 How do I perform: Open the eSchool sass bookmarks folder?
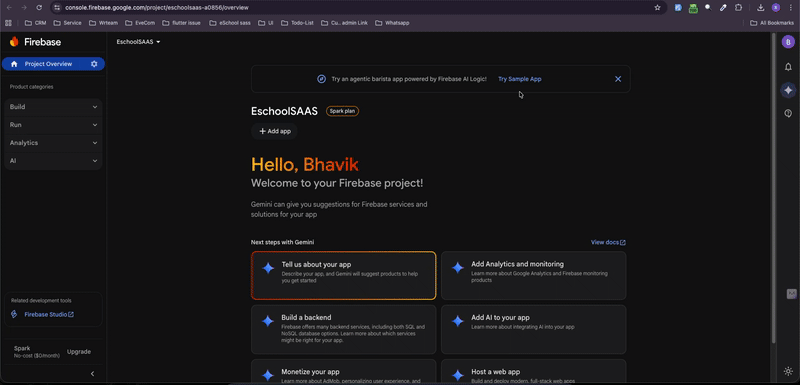(x=230, y=23)
